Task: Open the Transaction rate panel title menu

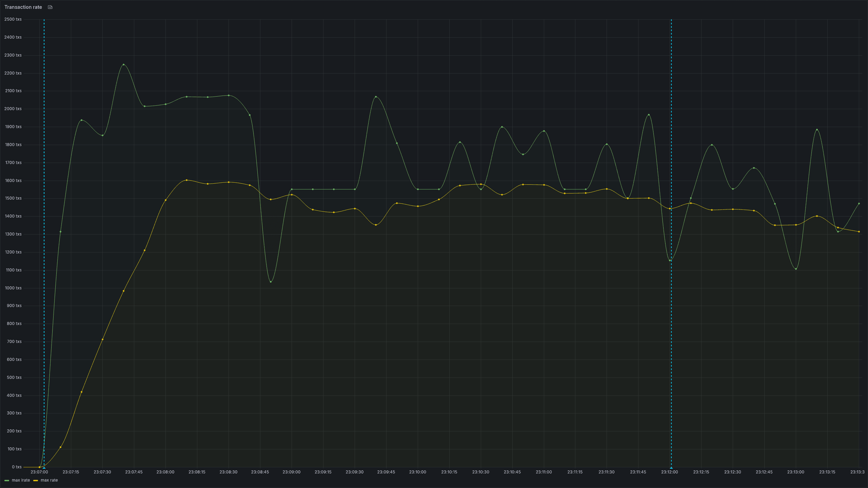Action: pos(23,7)
